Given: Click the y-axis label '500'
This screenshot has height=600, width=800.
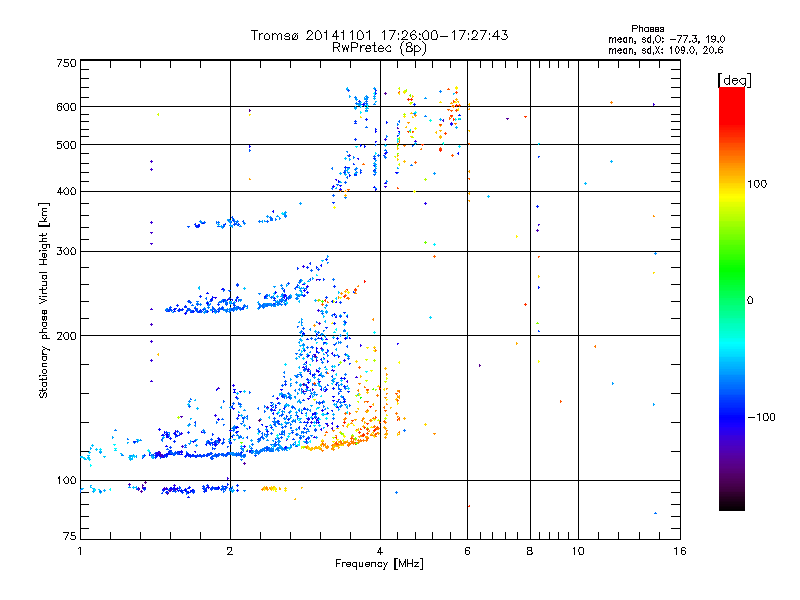Looking at the screenshot, I should [66, 145].
